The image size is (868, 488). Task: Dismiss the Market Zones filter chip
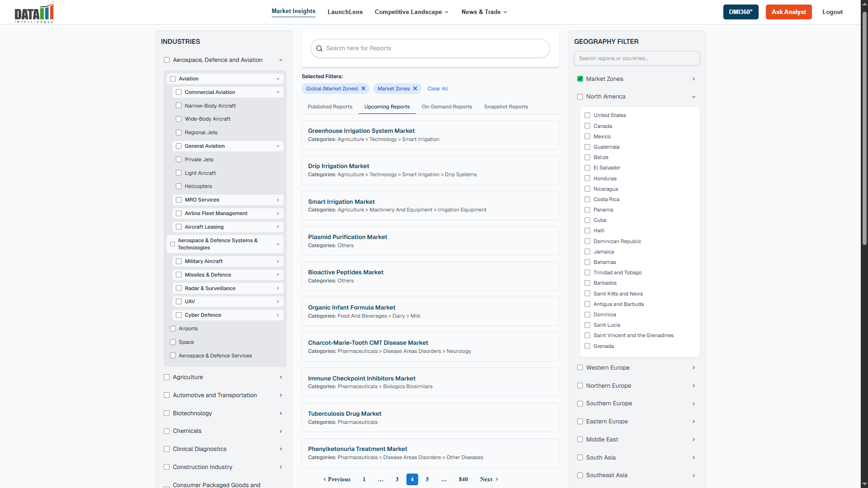(x=415, y=89)
